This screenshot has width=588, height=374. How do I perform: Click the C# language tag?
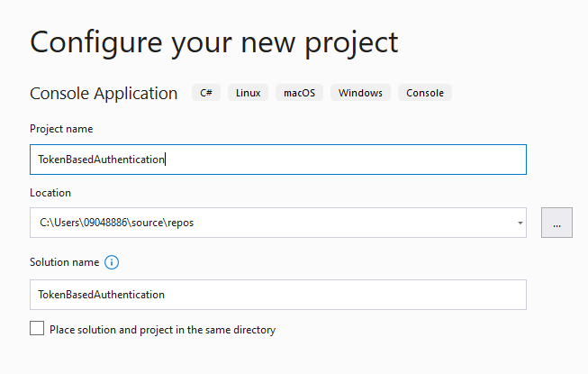206,93
